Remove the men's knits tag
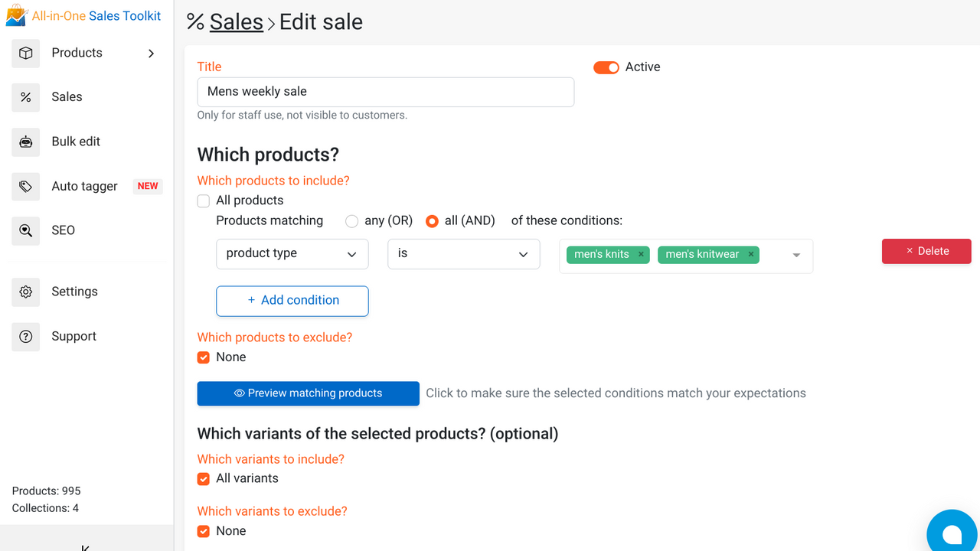 641,254
